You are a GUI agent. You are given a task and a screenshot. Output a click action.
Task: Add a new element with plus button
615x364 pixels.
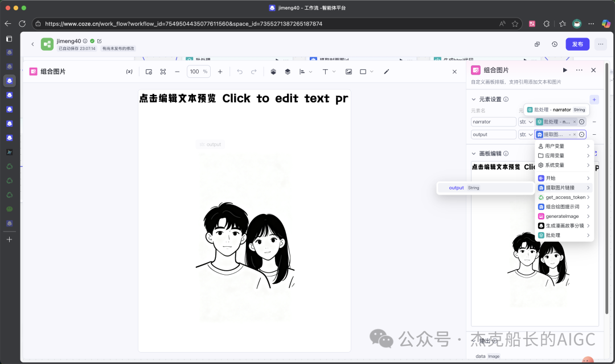pos(594,100)
